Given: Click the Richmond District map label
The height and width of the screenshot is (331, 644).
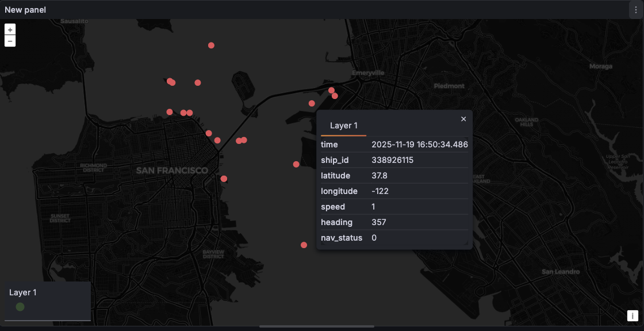Looking at the screenshot, I should coord(95,168).
